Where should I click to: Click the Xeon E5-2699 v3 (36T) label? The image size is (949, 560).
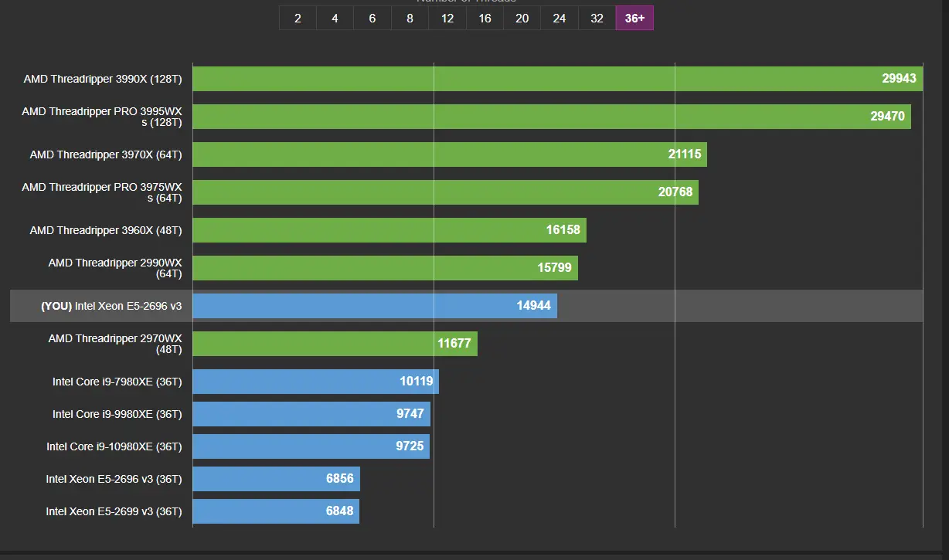(114, 511)
